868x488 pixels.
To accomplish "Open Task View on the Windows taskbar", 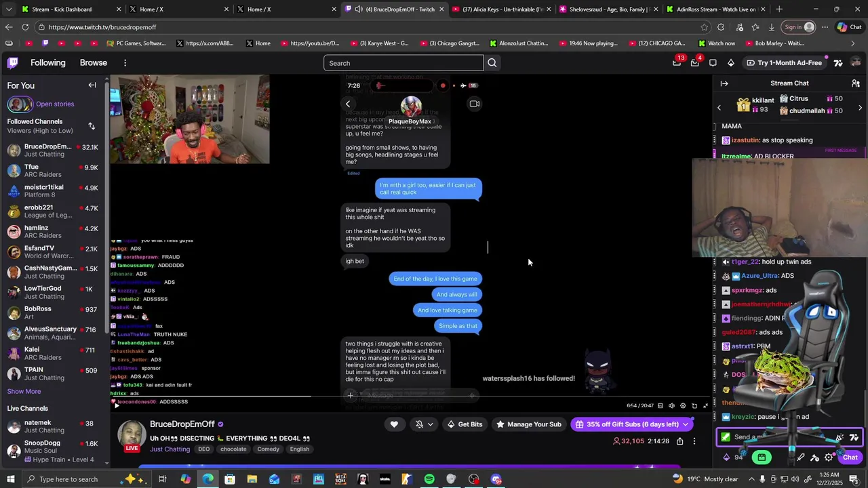I will [x=163, y=479].
